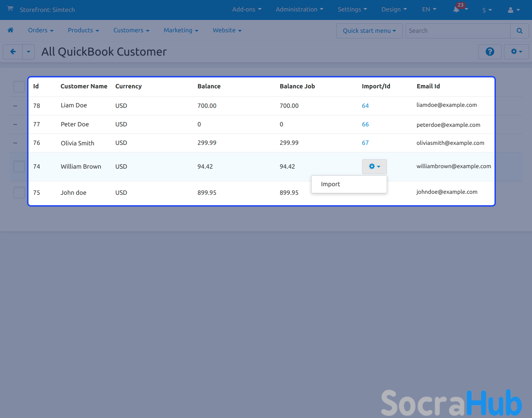Open the currency $ selector
The width and height of the screenshot is (532, 418).
[x=487, y=9]
